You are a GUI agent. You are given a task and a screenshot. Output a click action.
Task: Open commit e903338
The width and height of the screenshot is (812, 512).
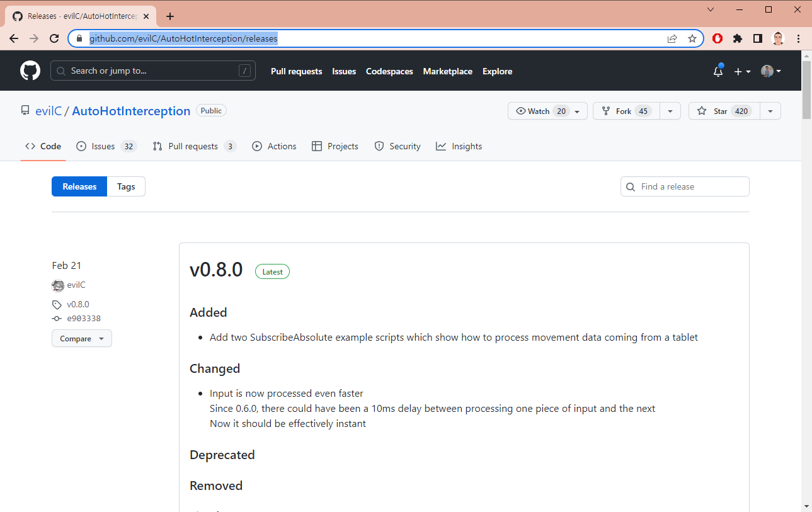84,319
